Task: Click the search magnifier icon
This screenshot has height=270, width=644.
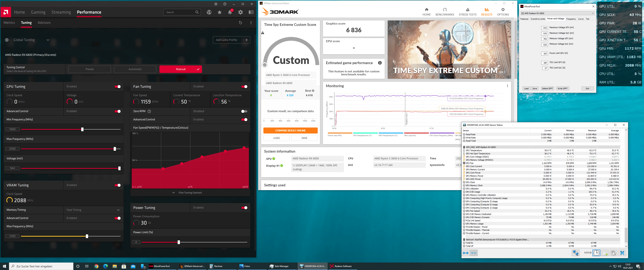Action: 197,12
